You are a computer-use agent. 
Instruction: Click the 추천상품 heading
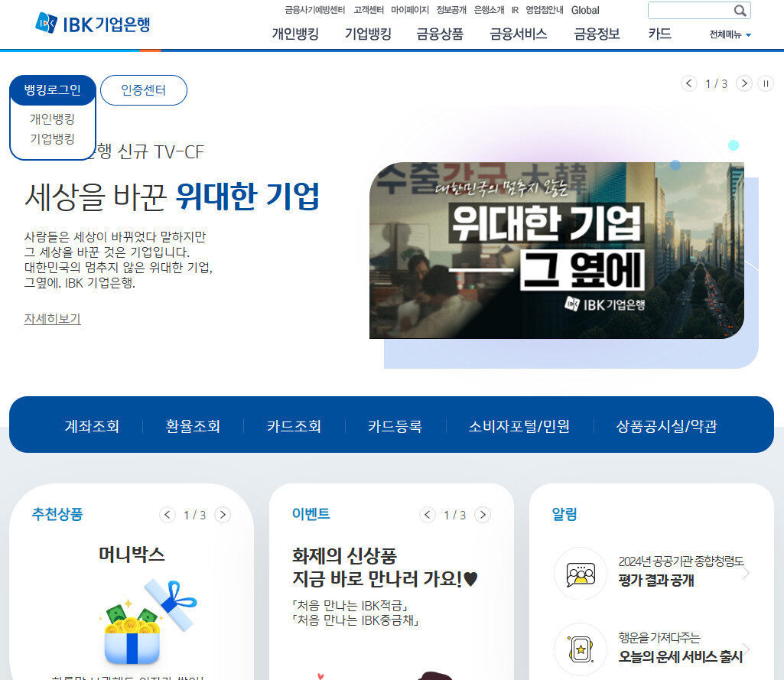(57, 514)
